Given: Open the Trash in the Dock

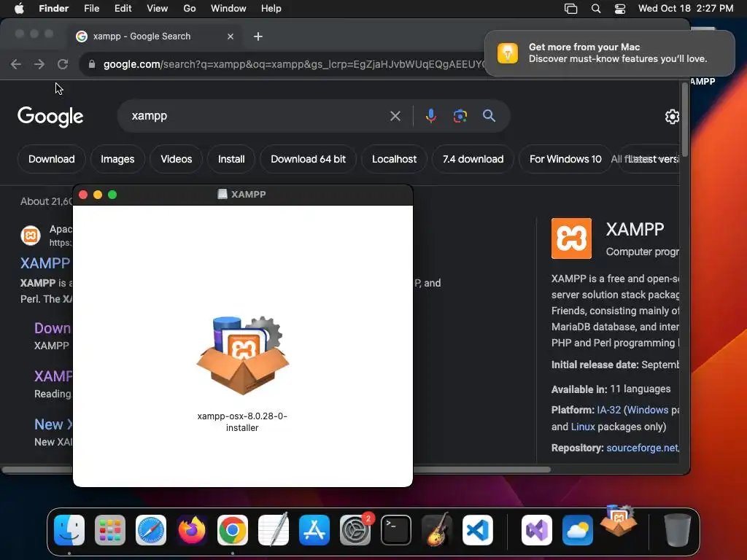Looking at the screenshot, I should (677, 529).
